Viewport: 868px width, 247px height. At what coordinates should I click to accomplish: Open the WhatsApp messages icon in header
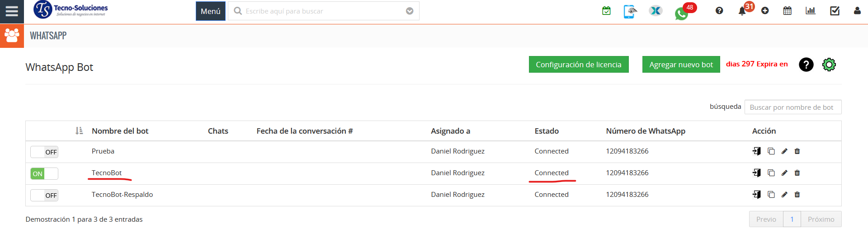tap(682, 14)
